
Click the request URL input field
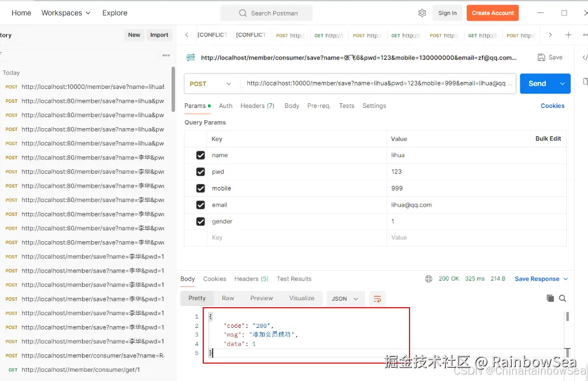[378, 84]
